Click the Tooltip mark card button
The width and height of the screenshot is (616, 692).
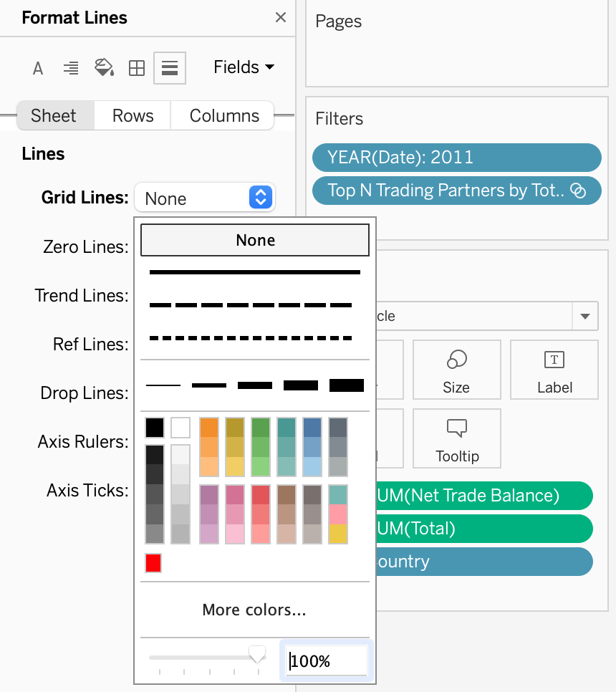click(x=456, y=438)
